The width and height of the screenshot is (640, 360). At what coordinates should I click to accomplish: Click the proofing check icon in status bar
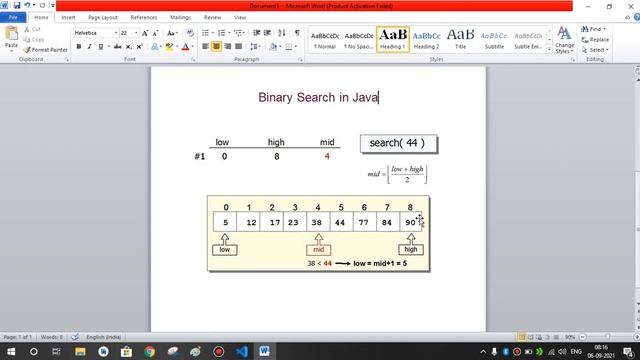75,337
